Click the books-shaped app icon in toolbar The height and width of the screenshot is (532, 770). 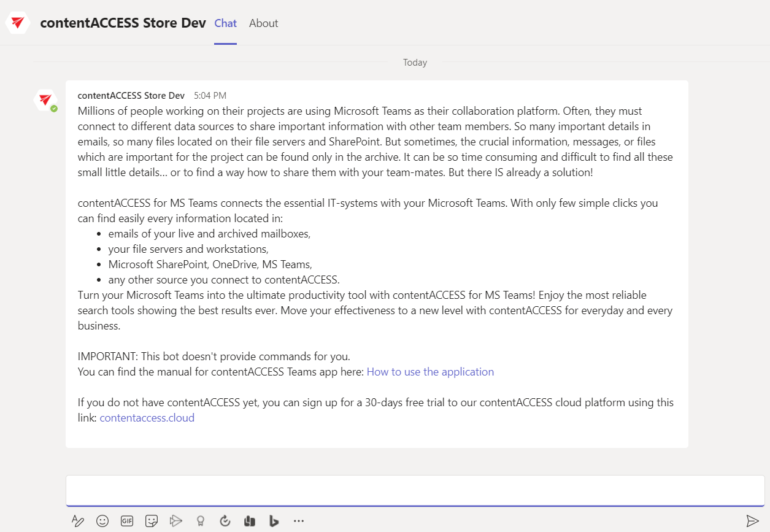[249, 521]
